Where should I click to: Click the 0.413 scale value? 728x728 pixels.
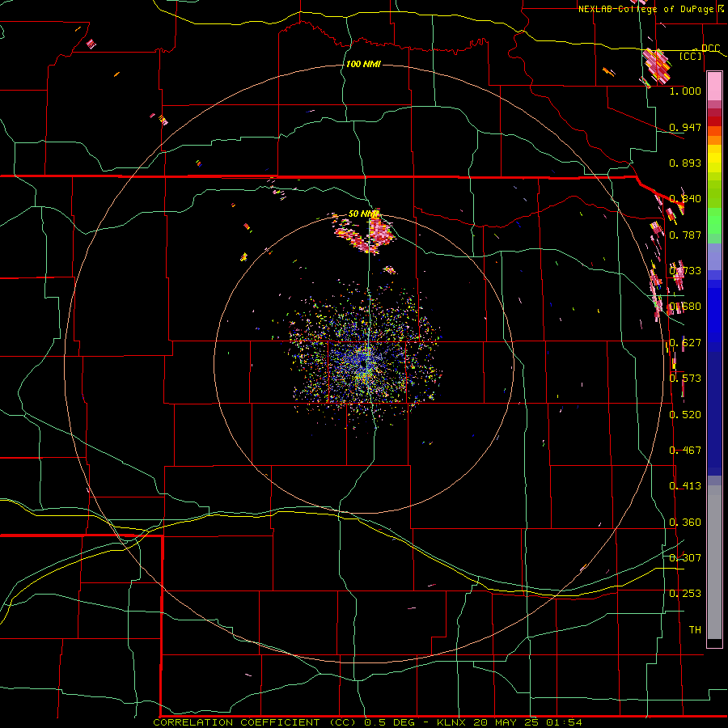(x=685, y=486)
